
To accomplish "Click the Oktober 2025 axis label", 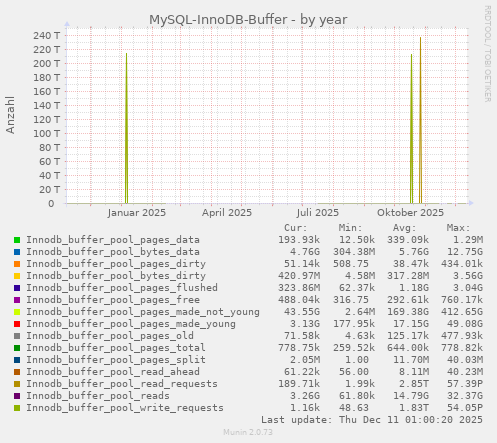I will [410, 213].
